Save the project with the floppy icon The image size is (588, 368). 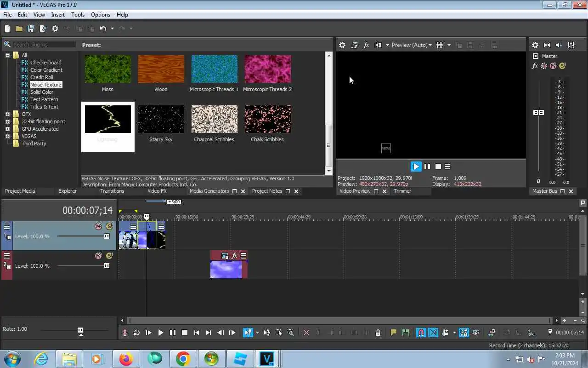31,29
